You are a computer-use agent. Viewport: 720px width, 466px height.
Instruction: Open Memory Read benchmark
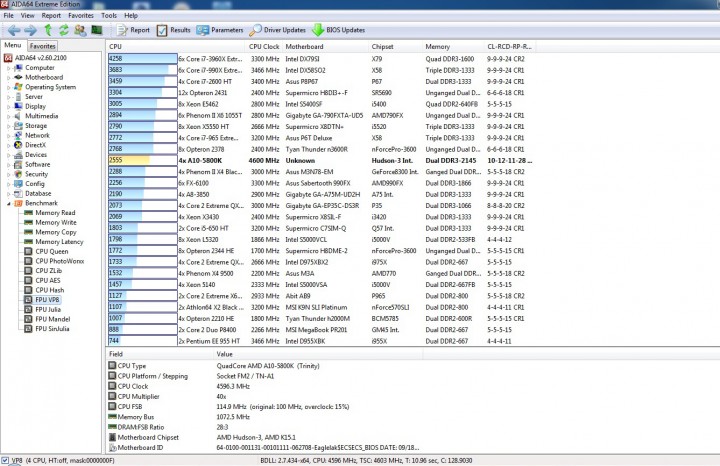tap(50, 213)
